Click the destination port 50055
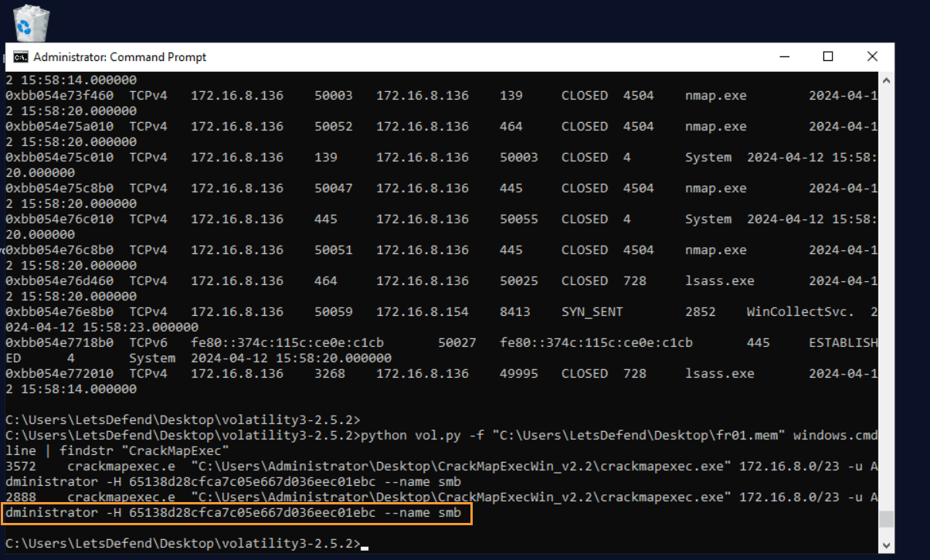Viewport: 930px width, 560px height. tap(519, 219)
